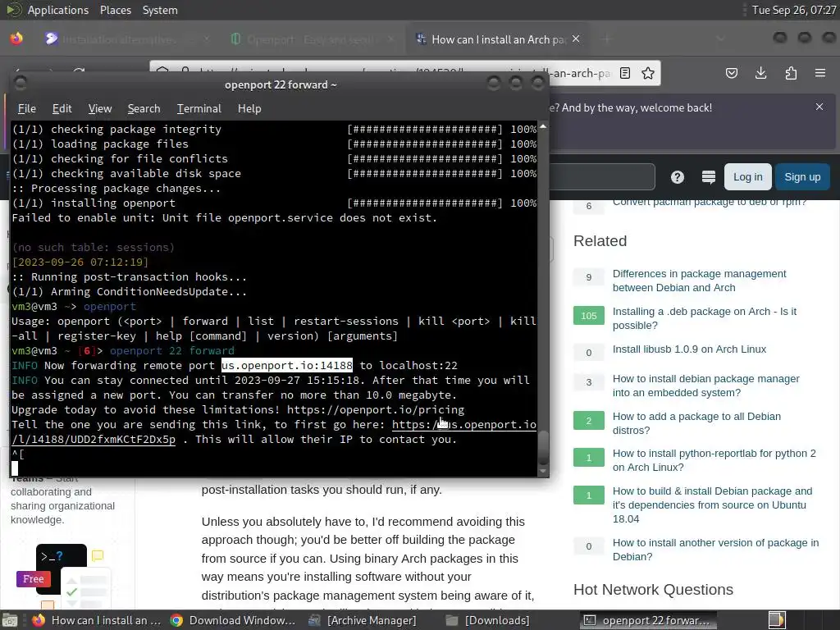The height and width of the screenshot is (630, 840).
Task: Click the terminal scrollbar down arrow
Action: [x=543, y=472]
